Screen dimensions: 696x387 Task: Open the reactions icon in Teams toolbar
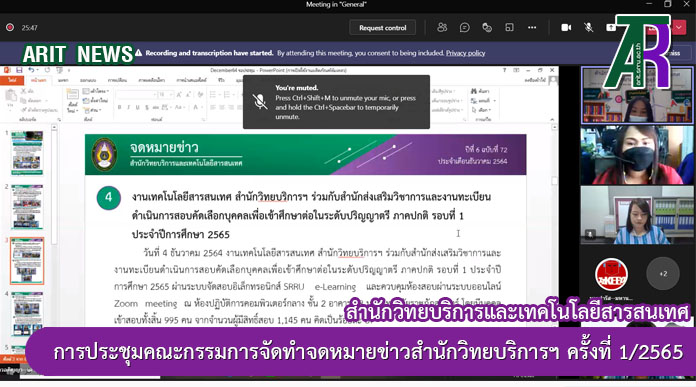[487, 28]
